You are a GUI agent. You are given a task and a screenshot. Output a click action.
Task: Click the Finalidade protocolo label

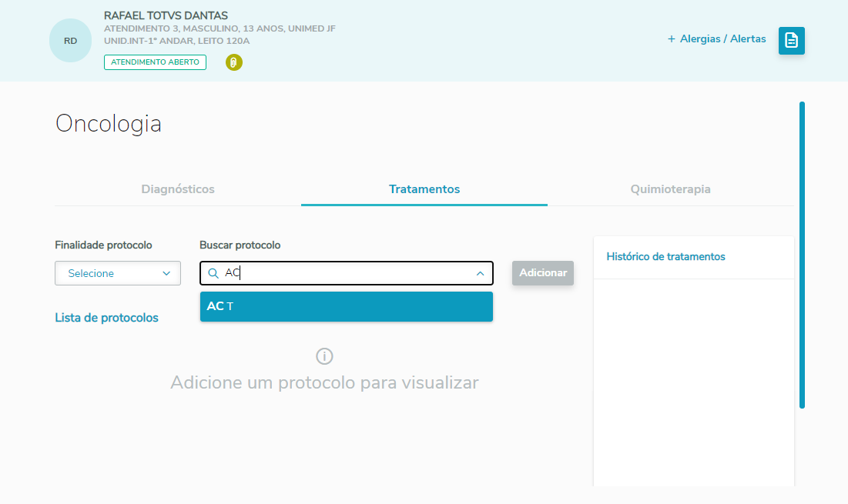[x=103, y=245]
